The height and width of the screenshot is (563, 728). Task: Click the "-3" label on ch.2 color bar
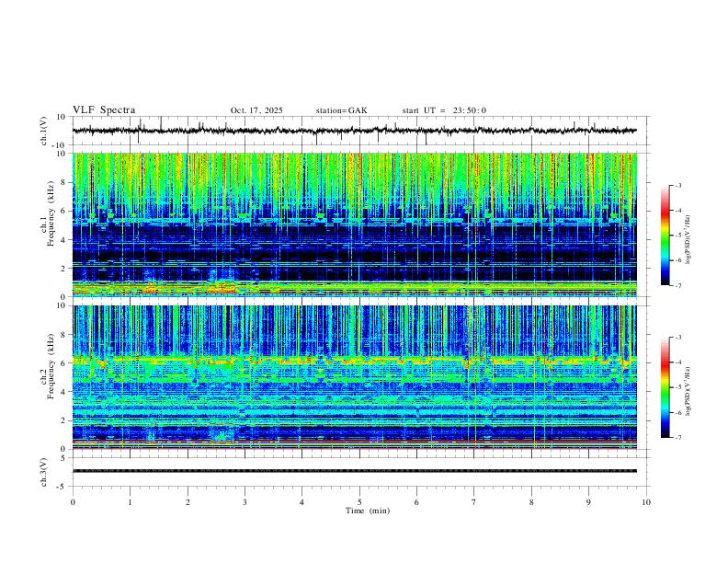pyautogui.click(x=677, y=338)
